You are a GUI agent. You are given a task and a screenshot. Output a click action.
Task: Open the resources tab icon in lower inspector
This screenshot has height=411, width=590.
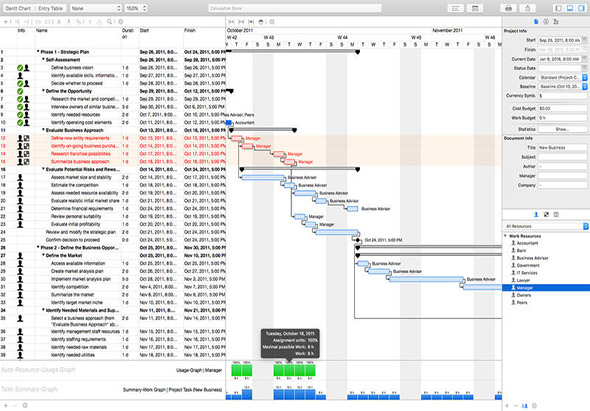click(x=536, y=215)
